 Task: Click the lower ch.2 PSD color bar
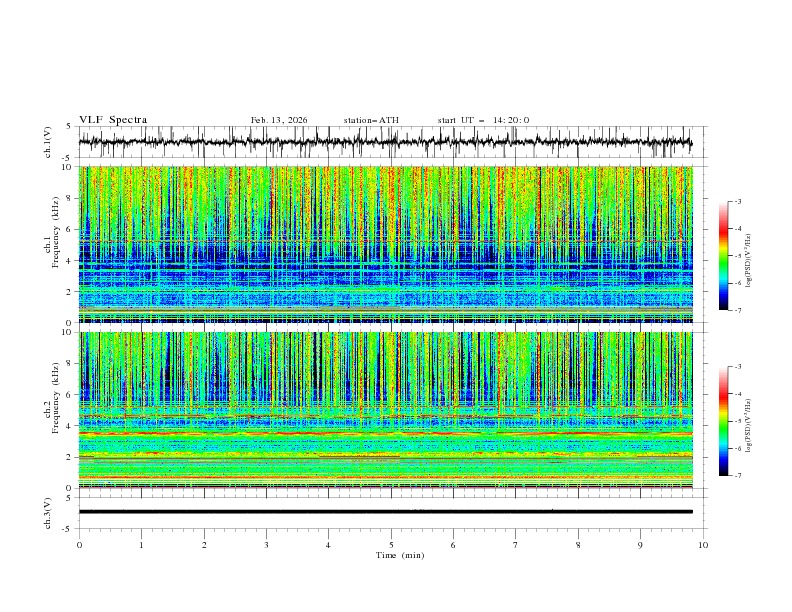[723, 421]
